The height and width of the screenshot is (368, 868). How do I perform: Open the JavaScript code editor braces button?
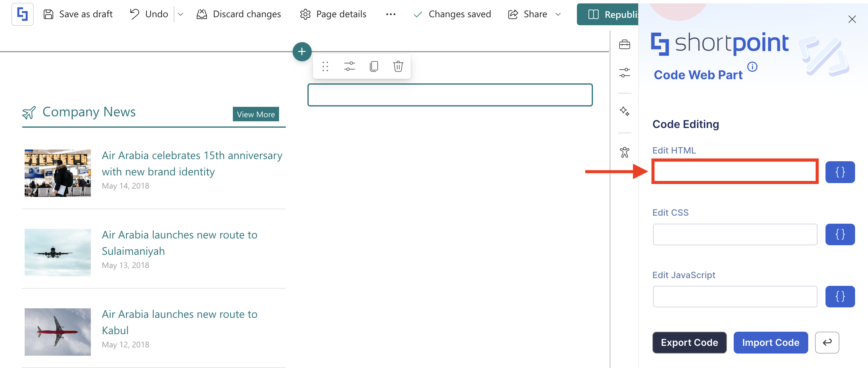click(840, 297)
